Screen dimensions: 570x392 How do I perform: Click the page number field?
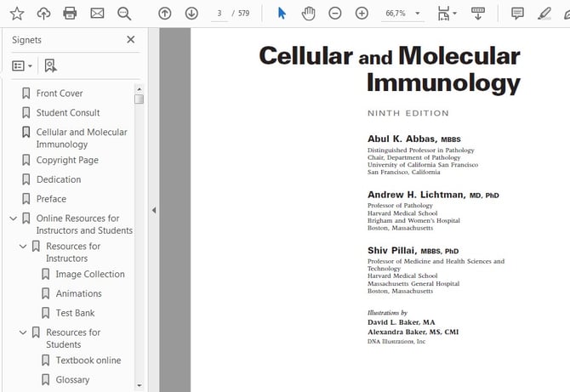pos(219,14)
